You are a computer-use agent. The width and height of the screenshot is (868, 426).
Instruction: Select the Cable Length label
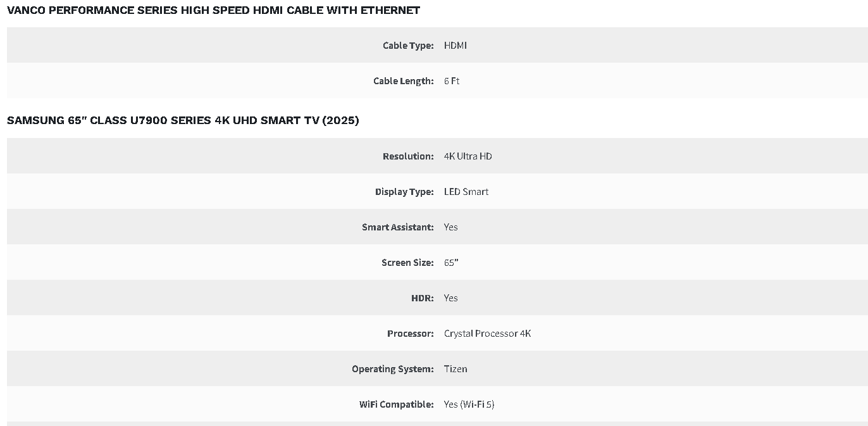pyautogui.click(x=404, y=81)
